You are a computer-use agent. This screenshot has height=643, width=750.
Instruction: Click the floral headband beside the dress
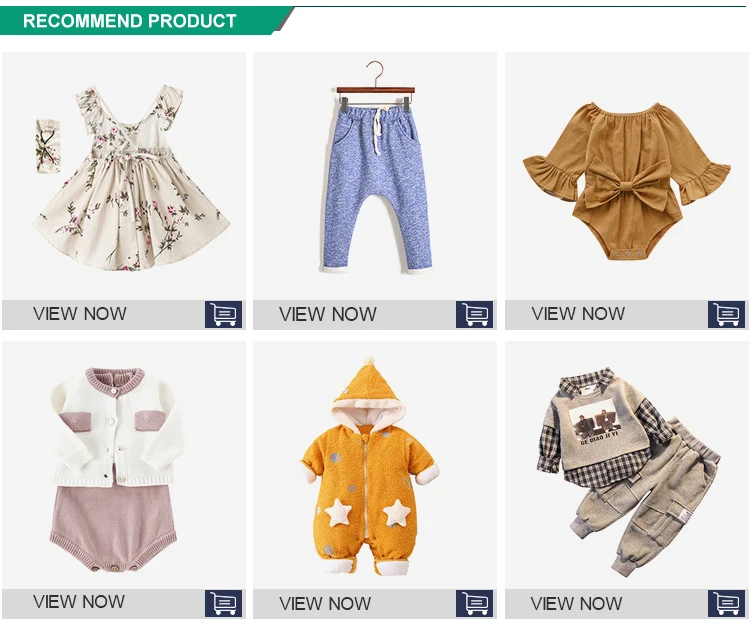48,146
